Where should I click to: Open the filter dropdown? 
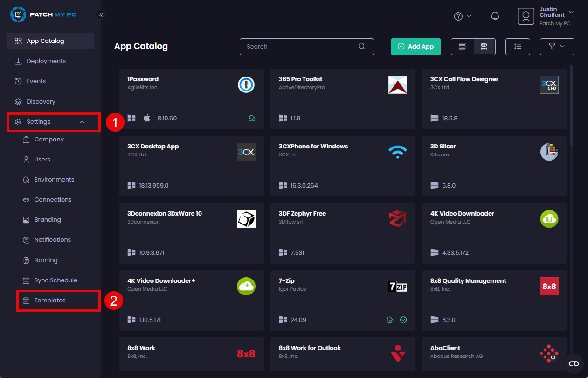click(557, 47)
